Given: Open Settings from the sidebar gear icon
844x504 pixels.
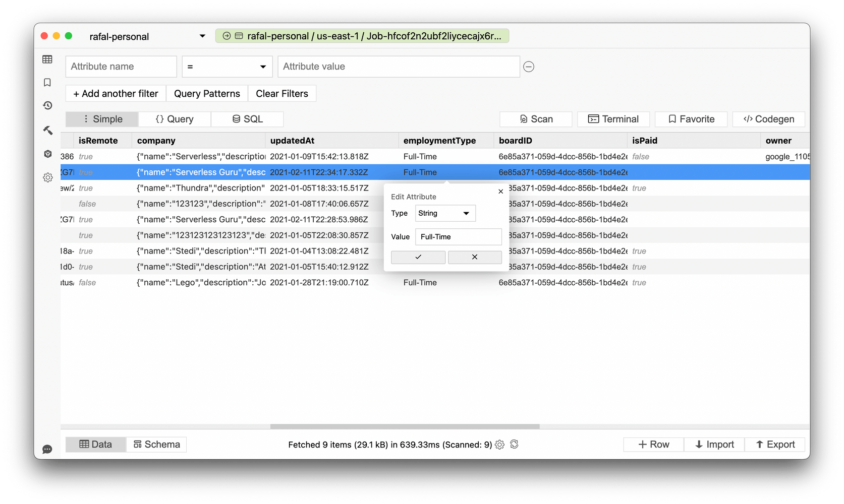Looking at the screenshot, I should tap(47, 177).
